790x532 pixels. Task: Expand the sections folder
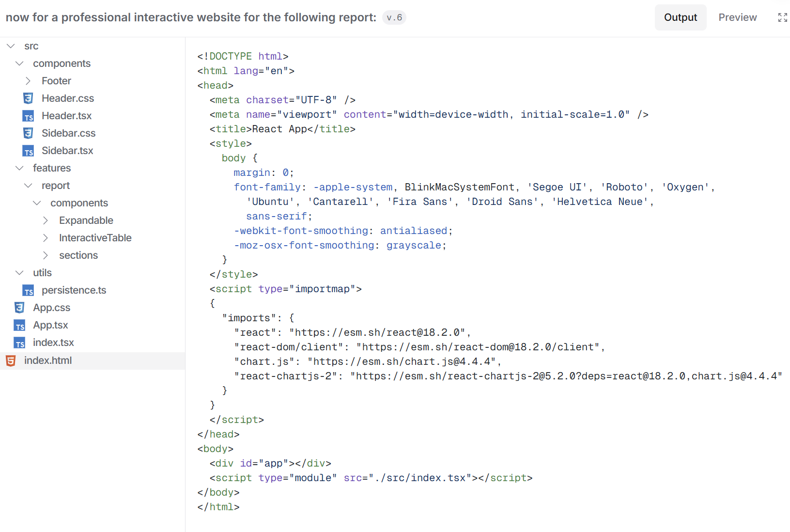pyautogui.click(x=46, y=255)
